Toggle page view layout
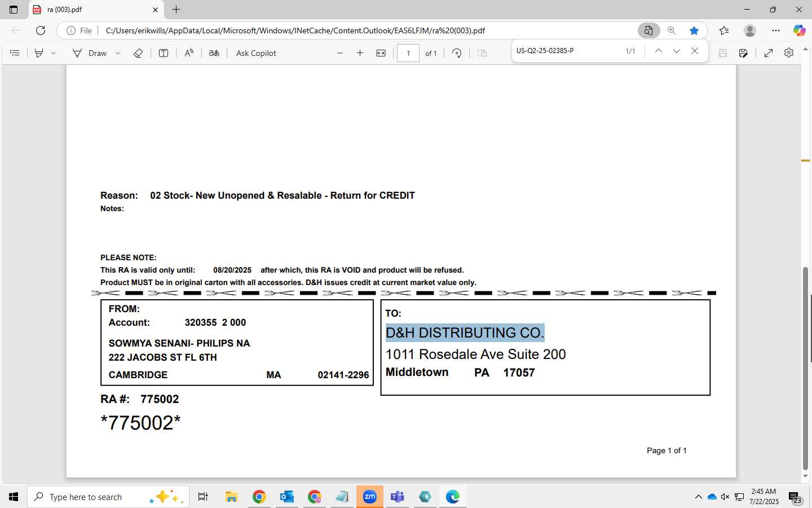Screen dimensions: 812x508 (482, 53)
